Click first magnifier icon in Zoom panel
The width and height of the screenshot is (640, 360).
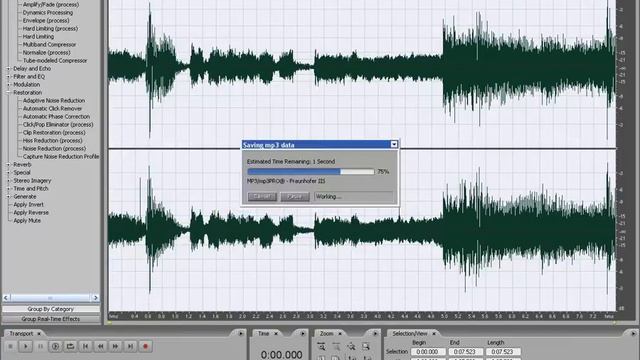click(x=321, y=347)
